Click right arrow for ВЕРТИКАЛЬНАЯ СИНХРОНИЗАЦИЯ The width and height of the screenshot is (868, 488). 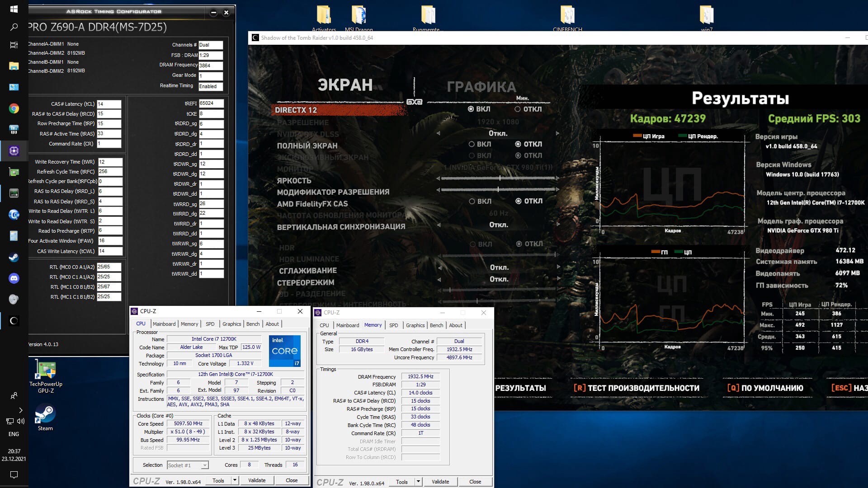pyautogui.click(x=557, y=225)
